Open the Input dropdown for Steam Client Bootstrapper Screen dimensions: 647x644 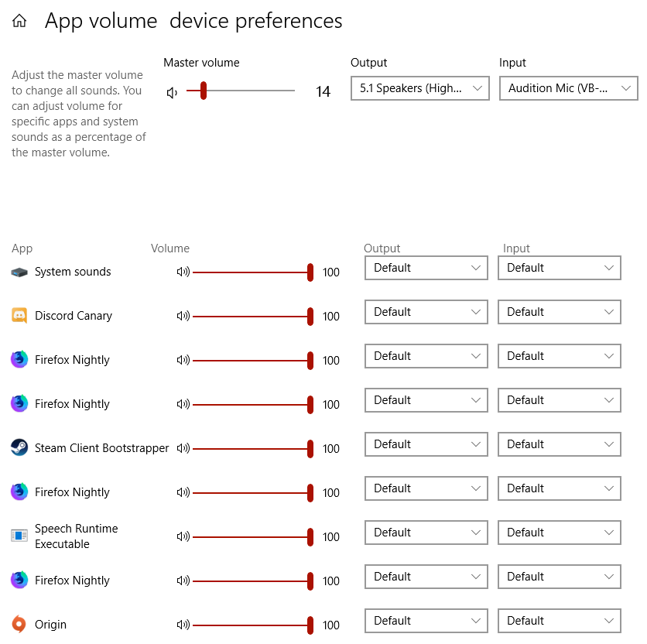click(559, 444)
